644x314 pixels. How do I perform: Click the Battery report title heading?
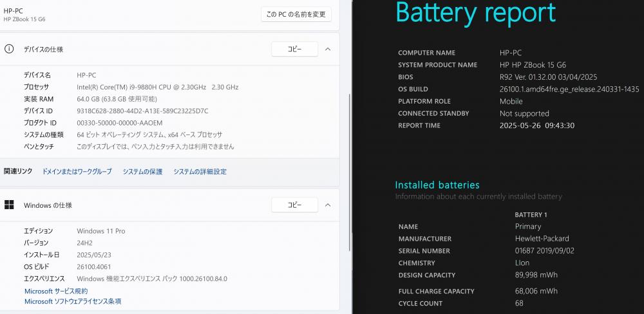click(x=476, y=12)
